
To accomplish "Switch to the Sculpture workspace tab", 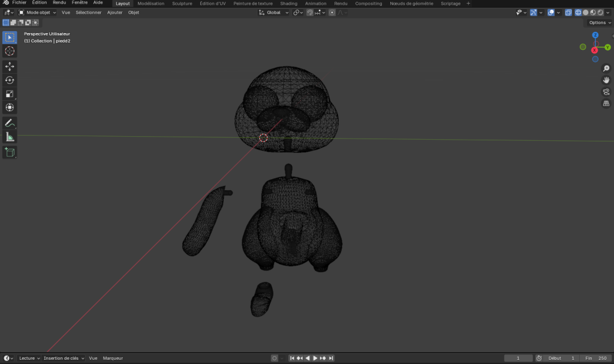I will click(x=182, y=3).
